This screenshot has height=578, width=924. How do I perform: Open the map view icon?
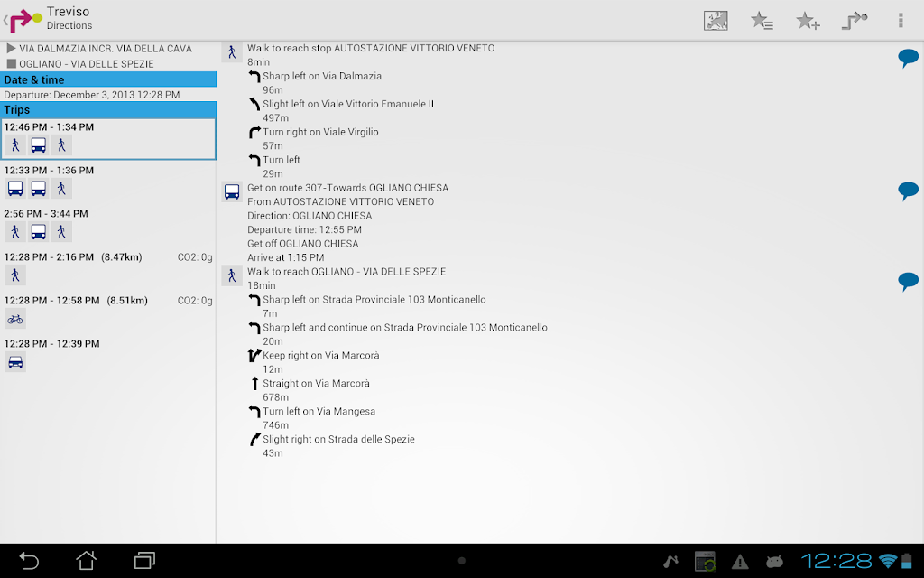[x=716, y=21]
